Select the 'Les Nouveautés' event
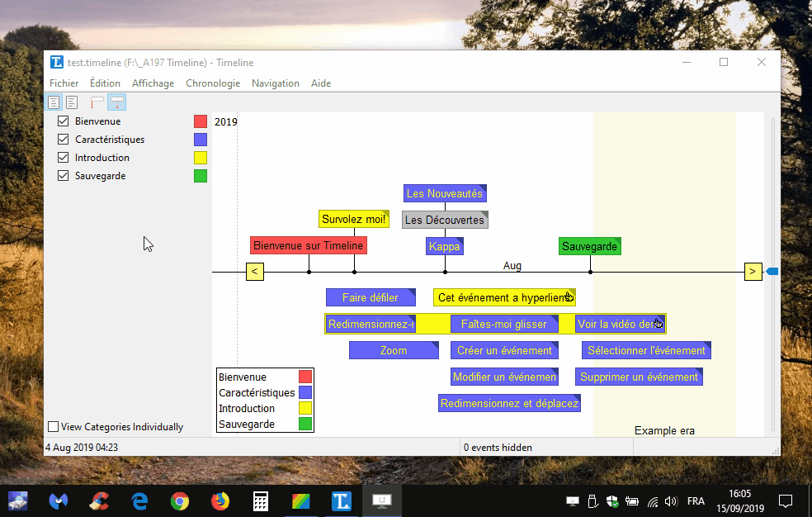The height and width of the screenshot is (517, 812). click(445, 194)
